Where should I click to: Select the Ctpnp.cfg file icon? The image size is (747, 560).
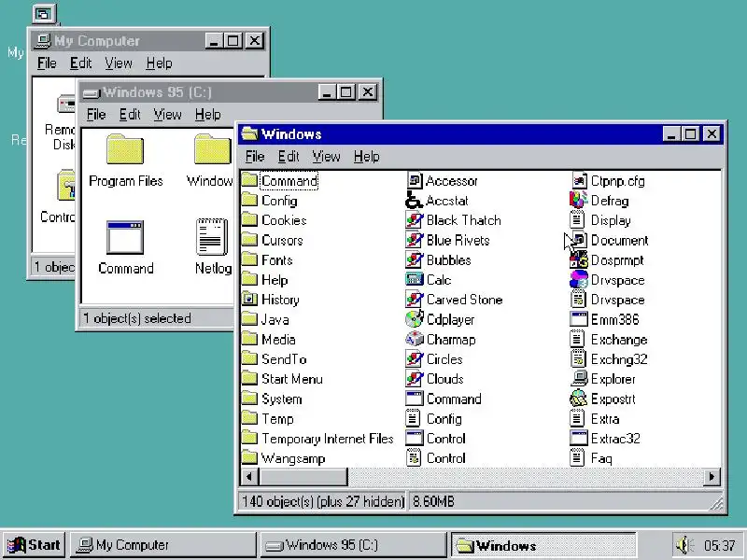(578, 181)
